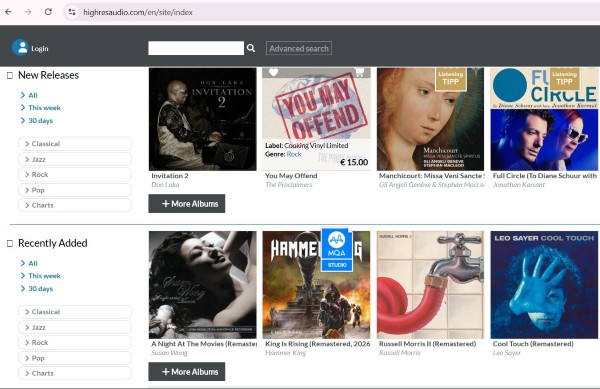This screenshot has width=600, height=389.
Task: Click artist name The Proclaimers
Action: point(289,185)
